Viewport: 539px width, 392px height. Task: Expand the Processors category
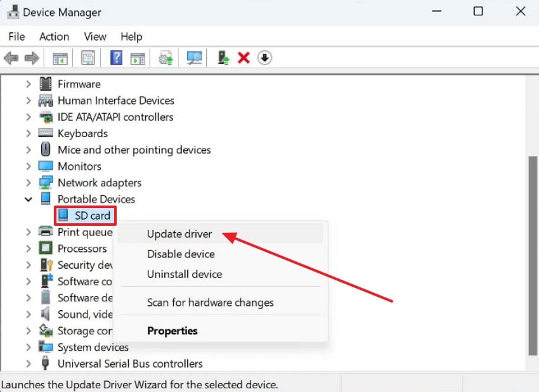tap(29, 248)
